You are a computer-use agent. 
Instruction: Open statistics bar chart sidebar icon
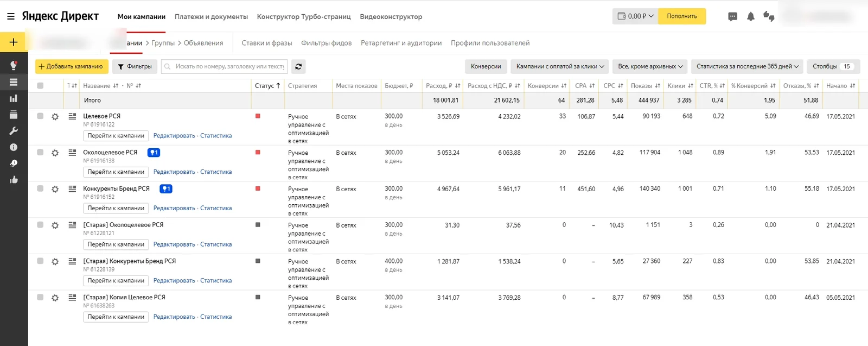click(x=14, y=98)
